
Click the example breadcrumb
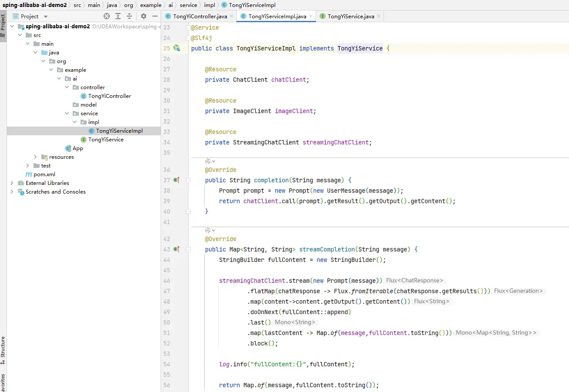(151, 5)
